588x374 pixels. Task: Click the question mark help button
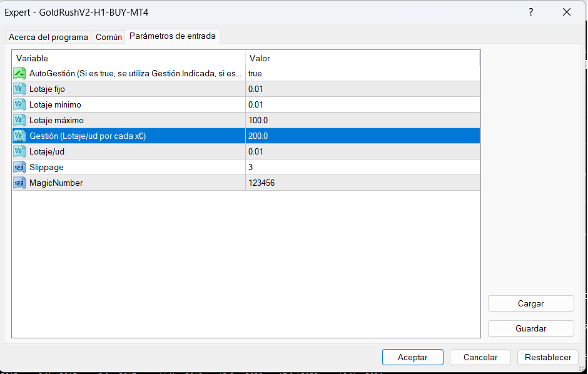click(x=531, y=12)
